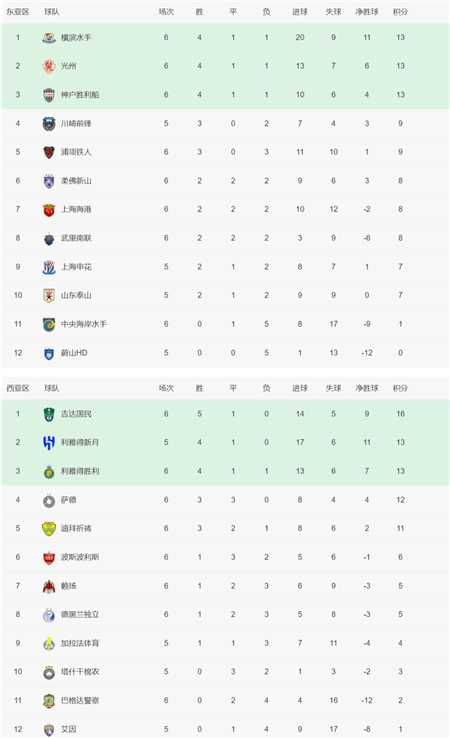The image size is (450, 738).
Task: Select the 山东泰山 crest icon
Action: coord(49,296)
